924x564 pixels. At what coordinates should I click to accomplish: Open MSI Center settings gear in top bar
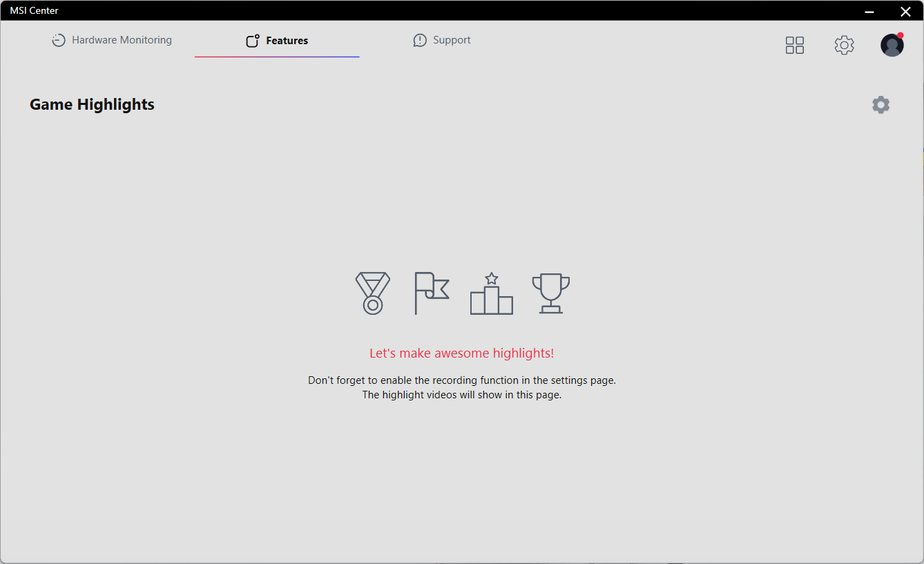pos(844,45)
